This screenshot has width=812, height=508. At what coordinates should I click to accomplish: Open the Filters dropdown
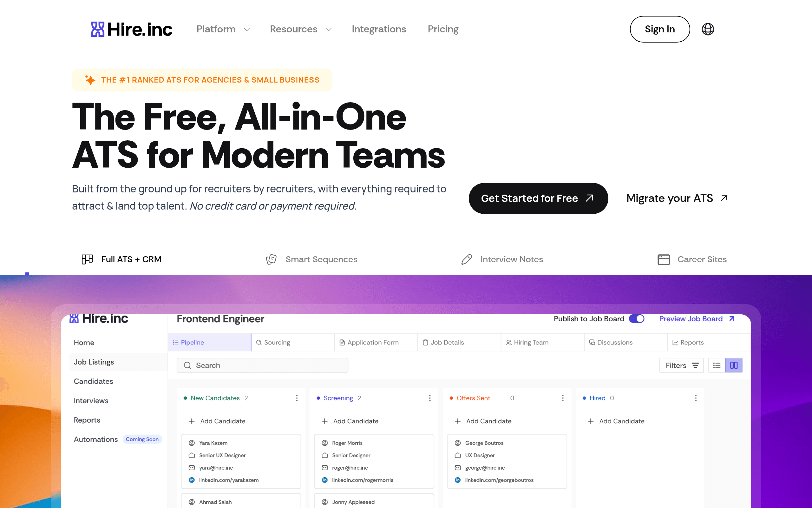pos(681,365)
